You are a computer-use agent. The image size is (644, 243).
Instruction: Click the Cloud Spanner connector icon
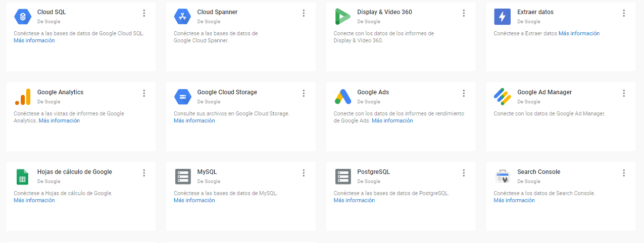(182, 17)
